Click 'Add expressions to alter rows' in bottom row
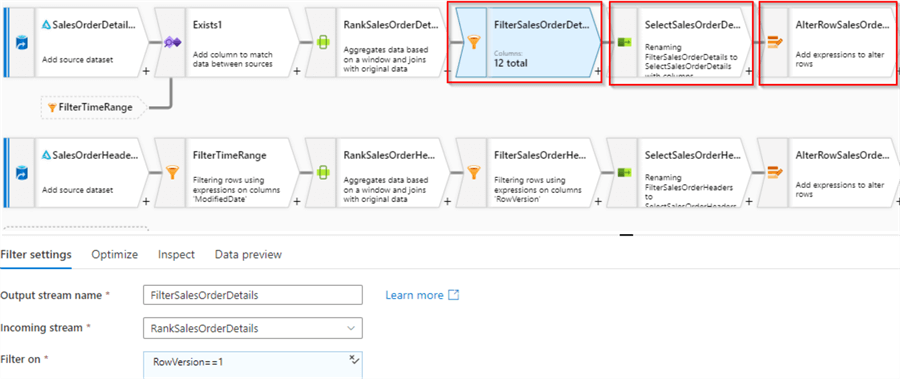 click(839, 190)
